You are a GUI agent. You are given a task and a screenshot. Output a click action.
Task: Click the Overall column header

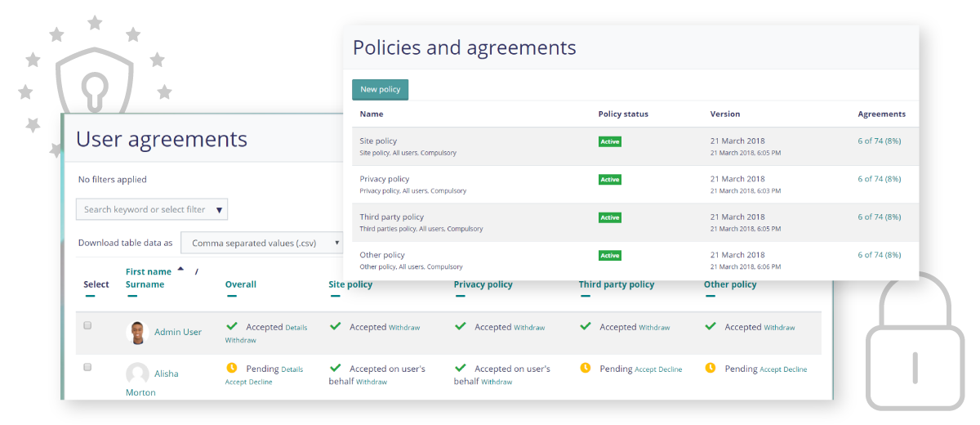[241, 284]
